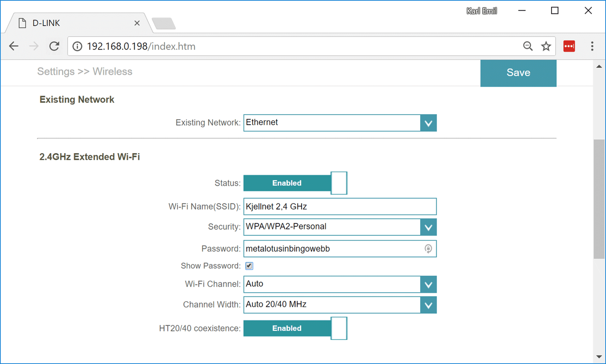Uncheck the Show Password checkbox
The width and height of the screenshot is (606, 364).
click(249, 266)
